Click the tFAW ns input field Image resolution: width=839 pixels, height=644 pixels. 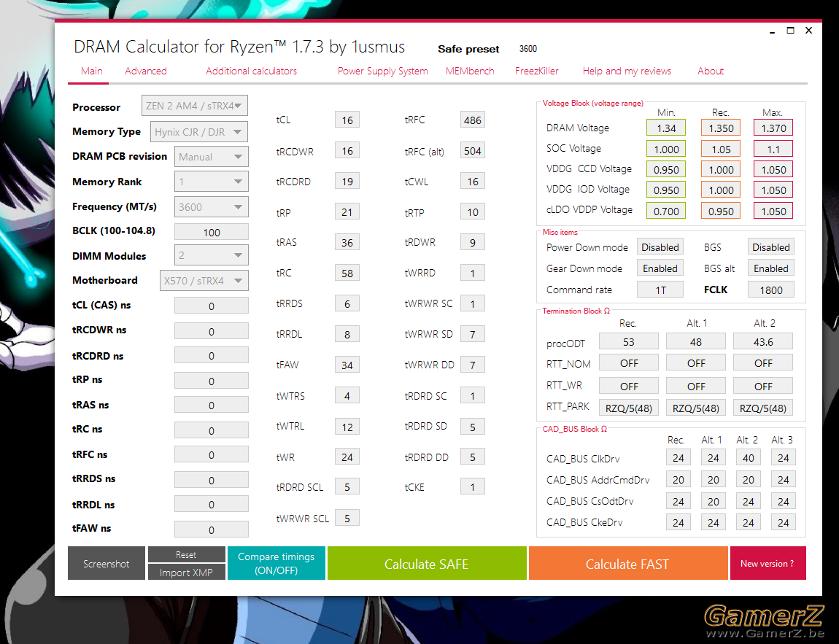(x=212, y=529)
